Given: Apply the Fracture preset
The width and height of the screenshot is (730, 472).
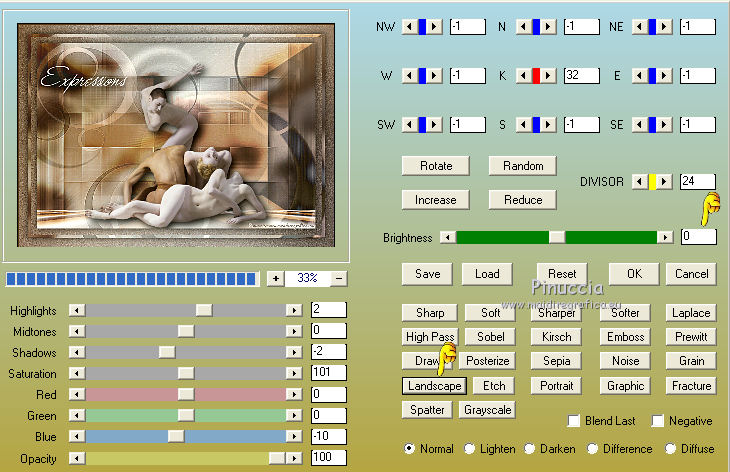Looking at the screenshot, I should [x=691, y=386].
